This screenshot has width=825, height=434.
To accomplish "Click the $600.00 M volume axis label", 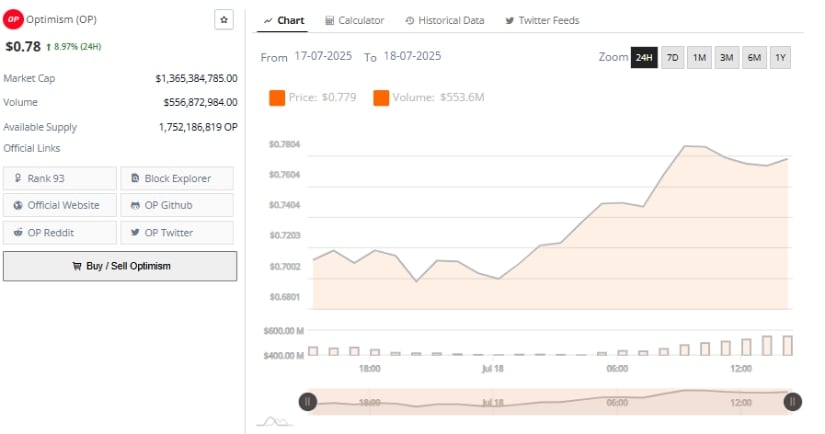I will [284, 331].
